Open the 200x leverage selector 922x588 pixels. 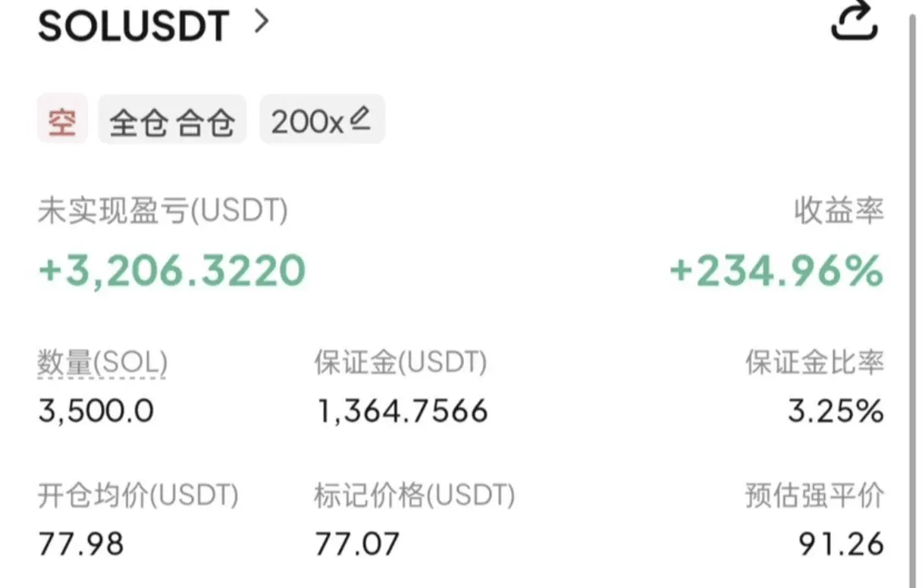pos(322,120)
